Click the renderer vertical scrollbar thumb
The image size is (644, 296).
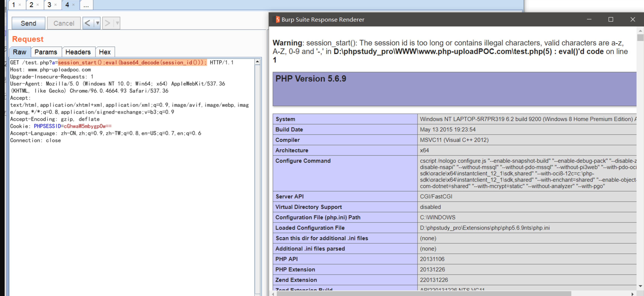click(640, 38)
